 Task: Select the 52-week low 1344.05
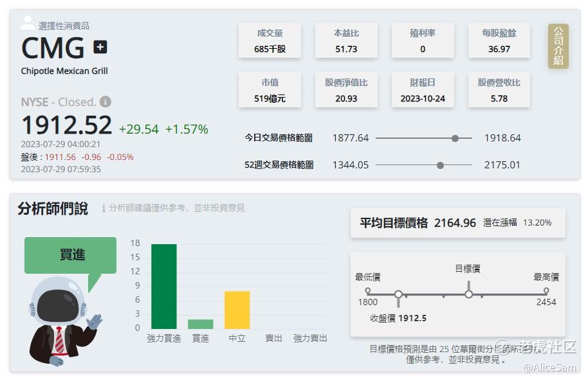pyautogui.click(x=351, y=165)
